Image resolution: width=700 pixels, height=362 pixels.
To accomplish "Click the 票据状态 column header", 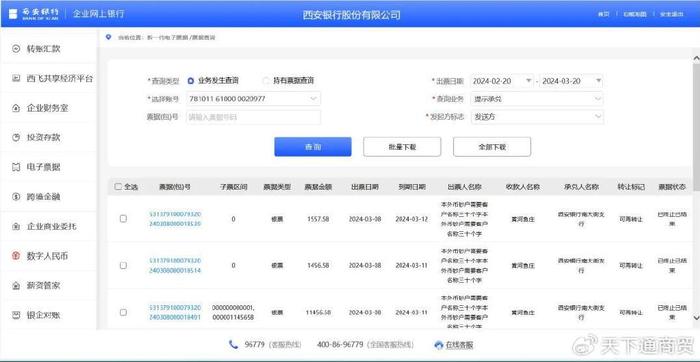I will [x=672, y=187].
